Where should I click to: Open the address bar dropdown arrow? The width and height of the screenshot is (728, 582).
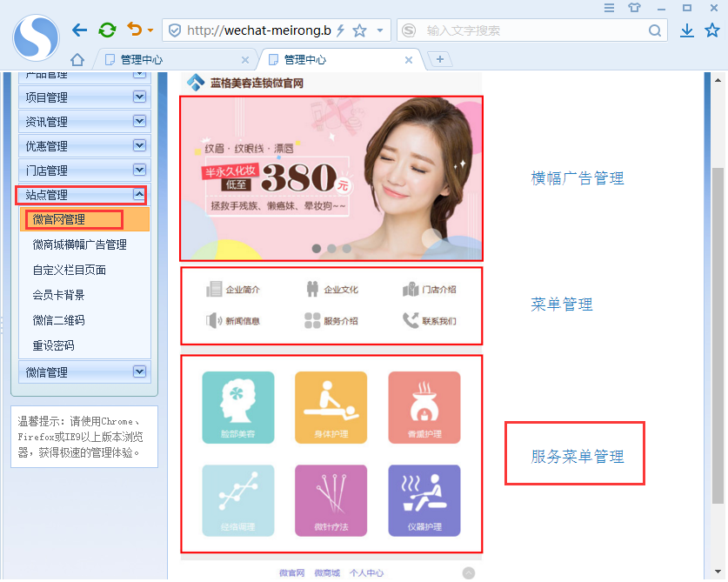(x=380, y=30)
